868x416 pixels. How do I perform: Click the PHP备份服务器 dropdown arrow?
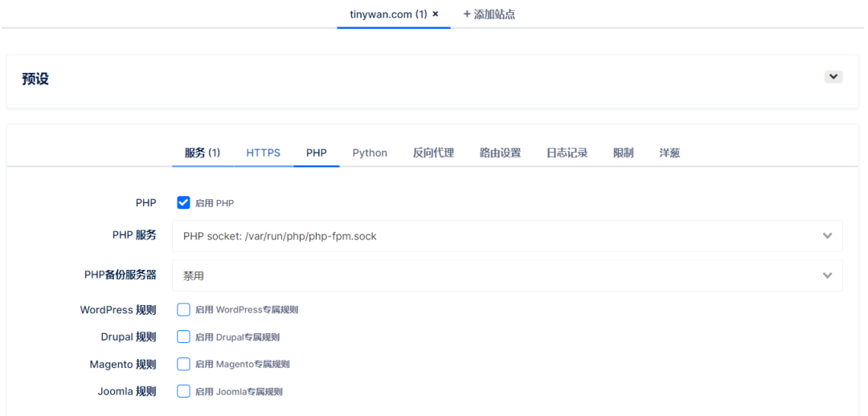click(x=828, y=275)
